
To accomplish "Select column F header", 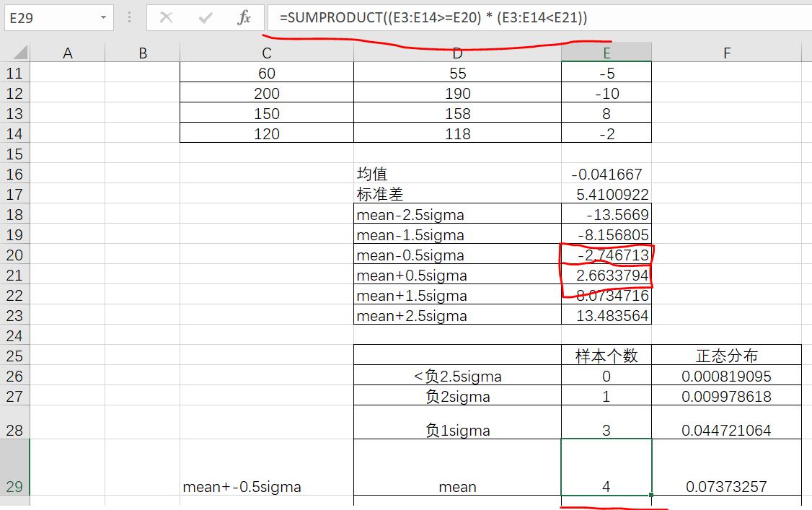I will [726, 51].
